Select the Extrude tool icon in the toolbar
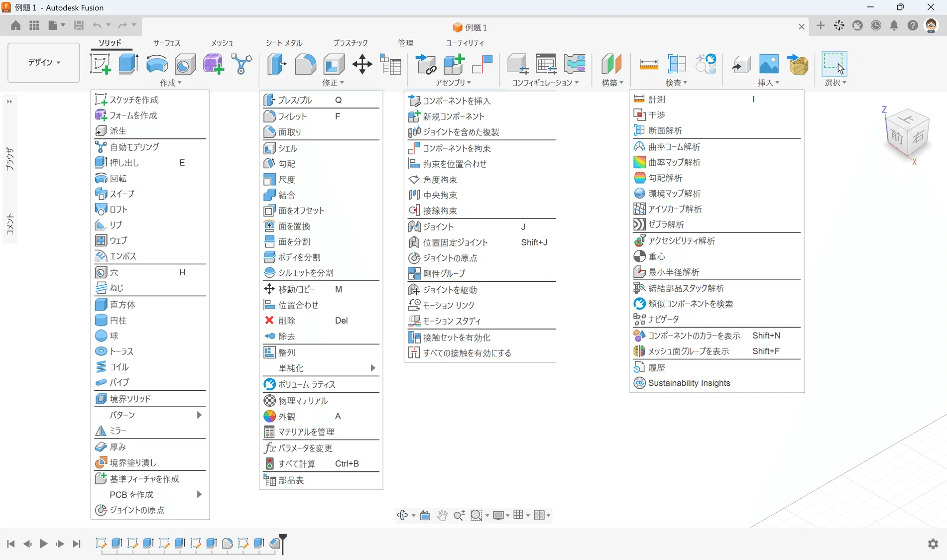 pos(128,64)
